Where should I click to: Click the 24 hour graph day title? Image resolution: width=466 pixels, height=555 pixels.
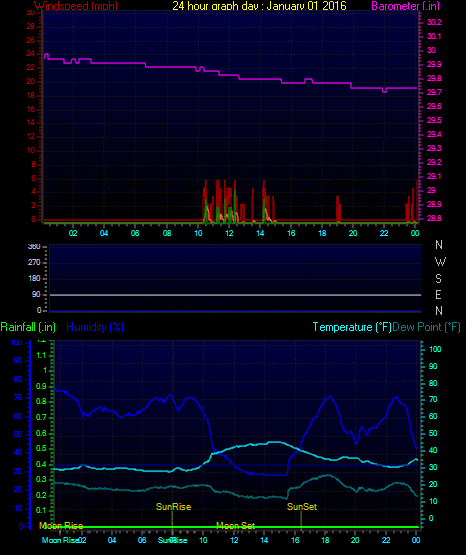point(259,6)
